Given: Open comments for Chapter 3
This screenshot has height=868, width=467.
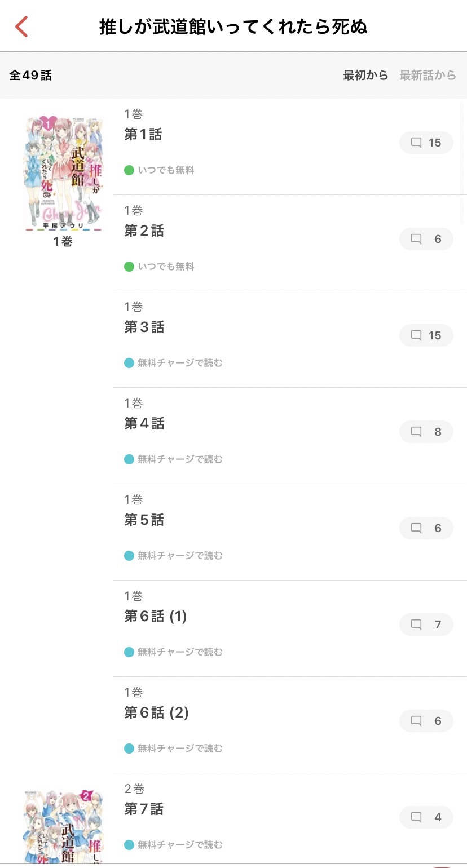Looking at the screenshot, I should click(x=426, y=335).
